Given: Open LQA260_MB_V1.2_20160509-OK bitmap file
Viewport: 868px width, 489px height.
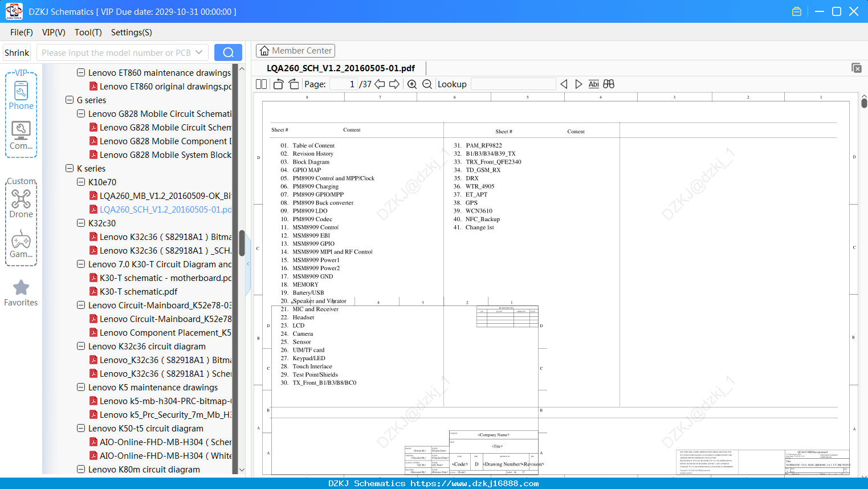Looking at the screenshot, I should point(160,195).
